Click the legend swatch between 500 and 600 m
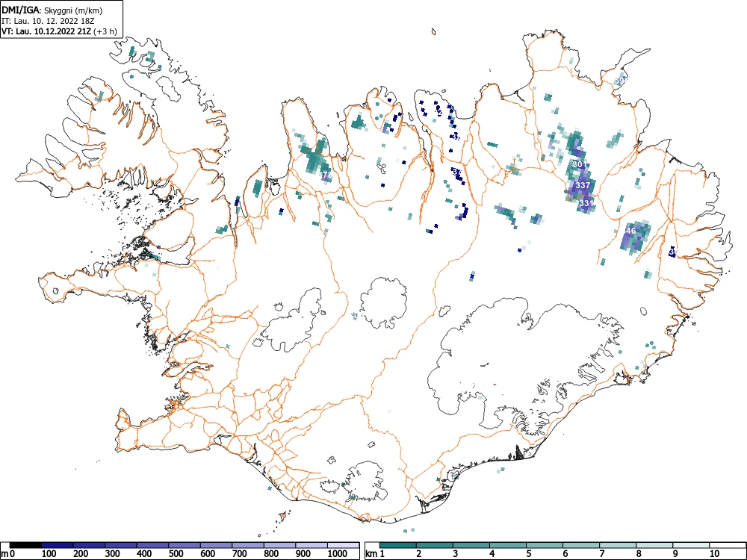This screenshot has width=747, height=560. pos(185,545)
